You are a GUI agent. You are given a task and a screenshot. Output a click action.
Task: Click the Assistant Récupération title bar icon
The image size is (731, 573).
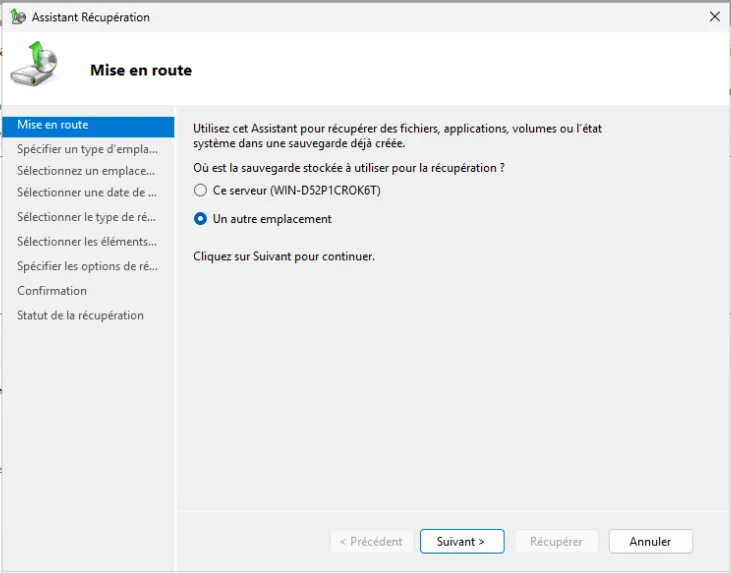point(17,17)
